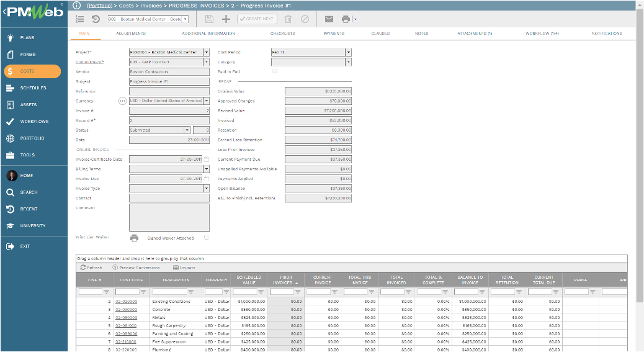The height and width of the screenshot is (352, 644).
Task: Click the Cancel circle-slash icon
Action: tap(305, 19)
